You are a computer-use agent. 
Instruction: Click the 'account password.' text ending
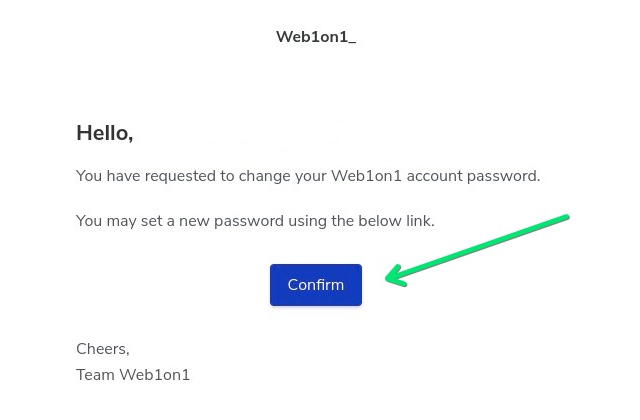point(473,176)
